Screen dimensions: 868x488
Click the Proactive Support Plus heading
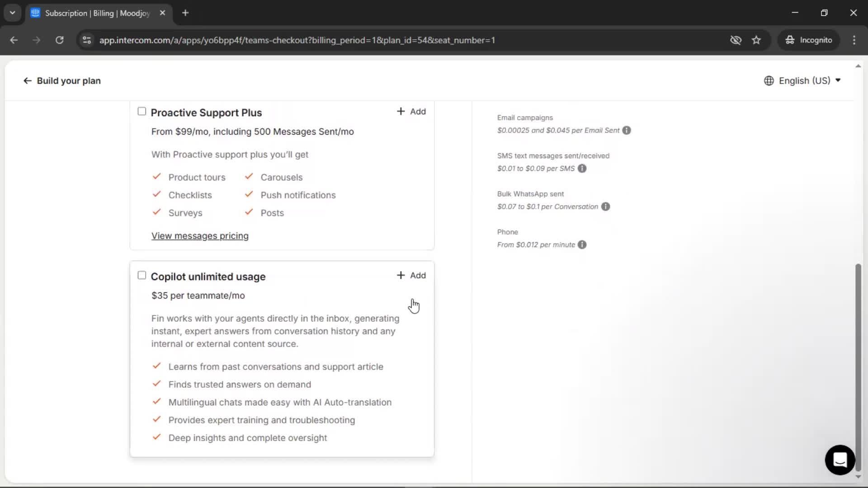tap(206, 113)
